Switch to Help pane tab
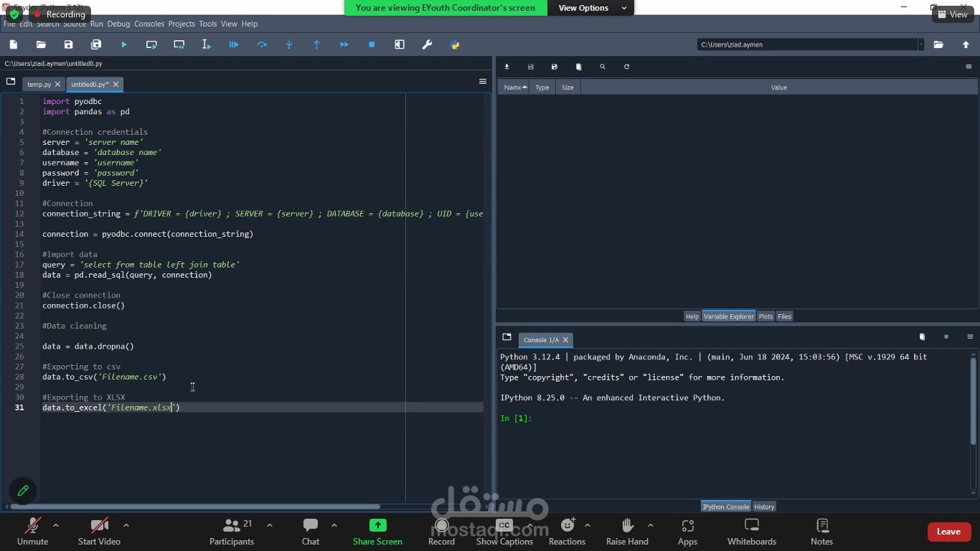This screenshot has width=980, height=551. 692,316
